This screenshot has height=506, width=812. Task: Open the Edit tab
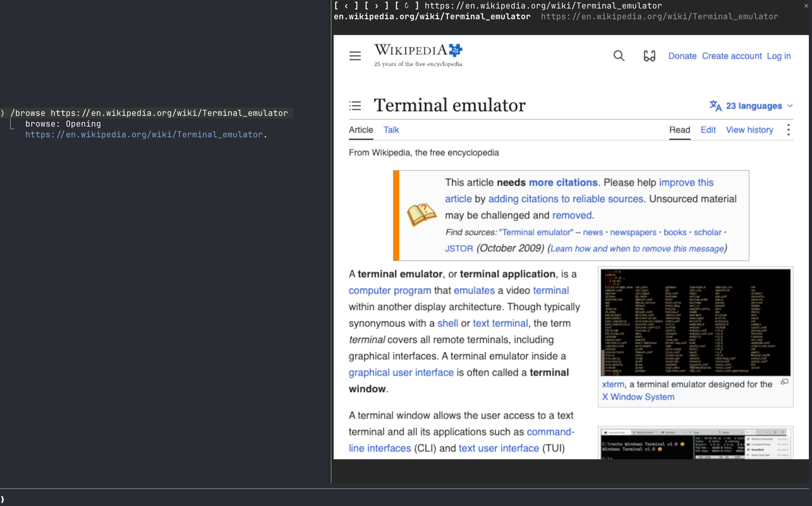(x=708, y=130)
